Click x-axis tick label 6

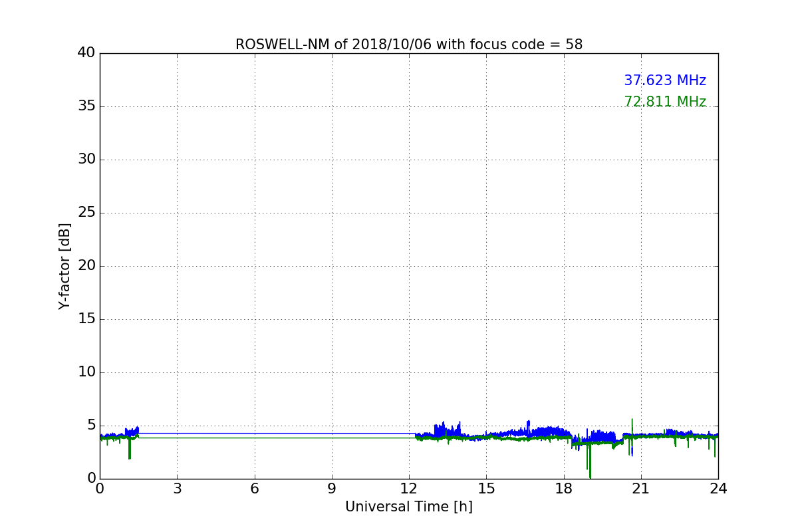tap(254, 489)
